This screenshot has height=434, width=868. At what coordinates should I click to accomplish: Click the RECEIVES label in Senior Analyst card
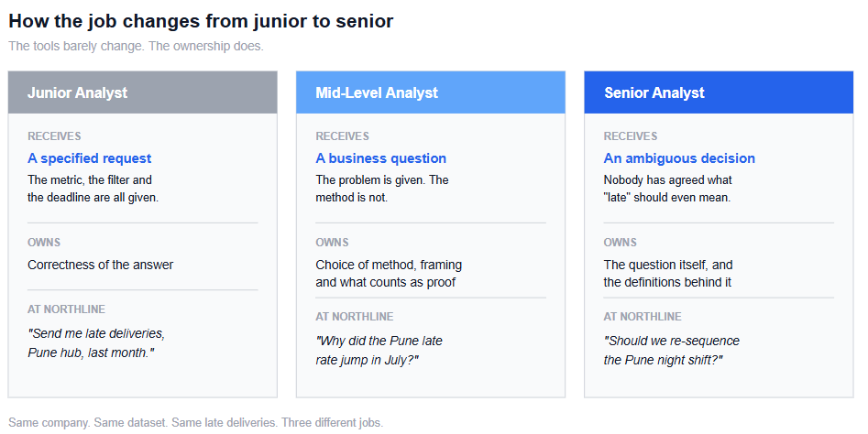click(x=631, y=136)
